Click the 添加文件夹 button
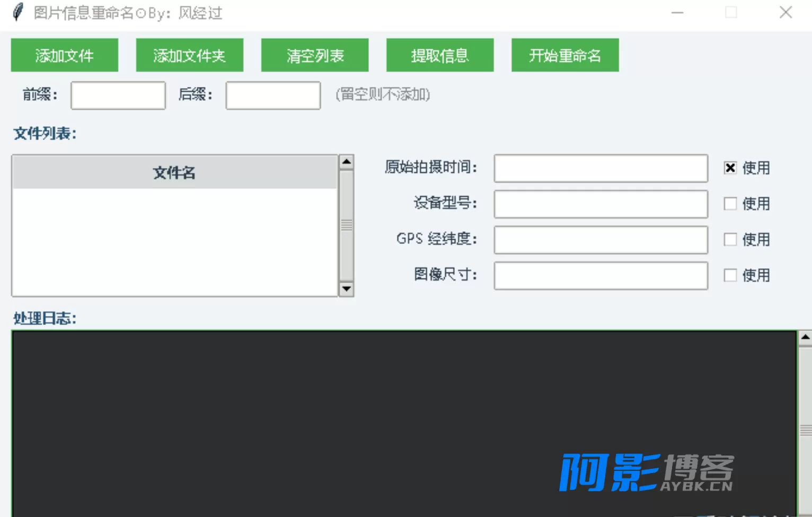Image resolution: width=812 pixels, height=517 pixels. [x=190, y=55]
